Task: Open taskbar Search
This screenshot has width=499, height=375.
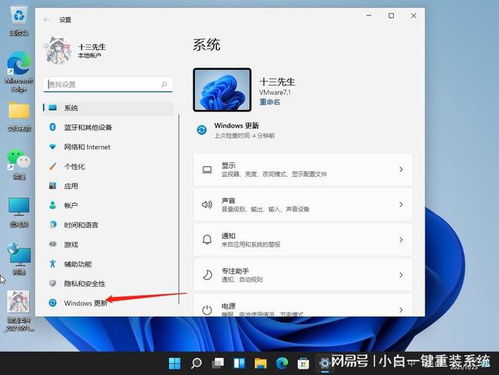Action: click(196, 363)
